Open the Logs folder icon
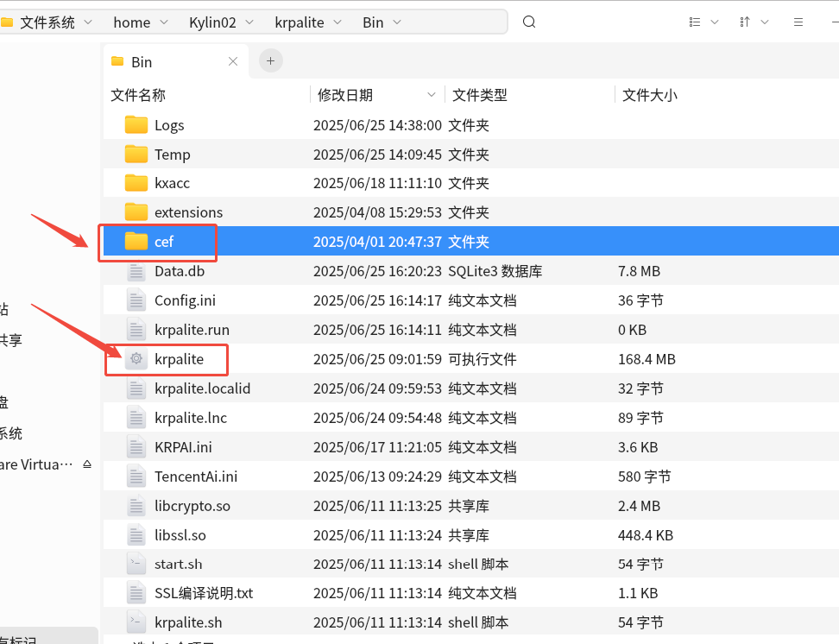This screenshot has width=839, height=644. pos(136,125)
